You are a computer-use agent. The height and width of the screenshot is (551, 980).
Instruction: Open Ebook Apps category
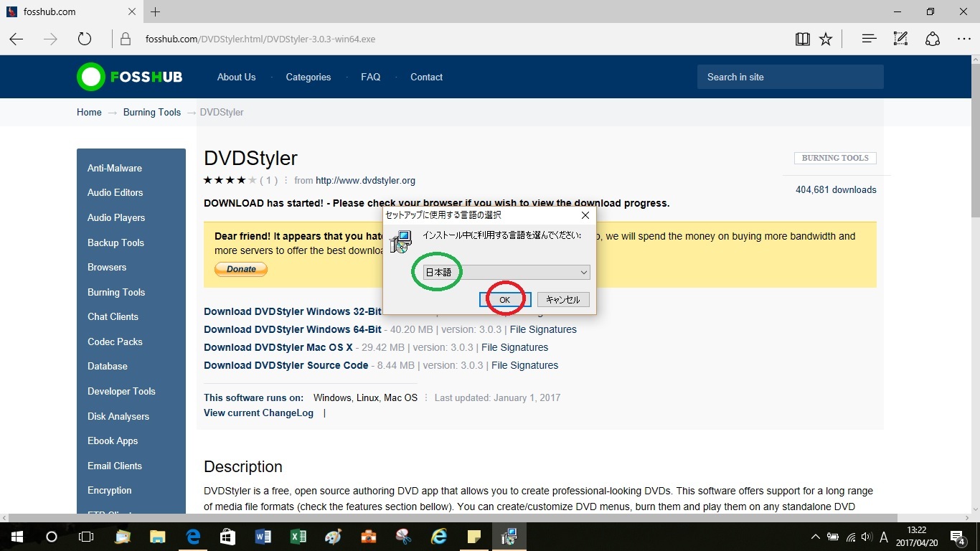pyautogui.click(x=113, y=441)
